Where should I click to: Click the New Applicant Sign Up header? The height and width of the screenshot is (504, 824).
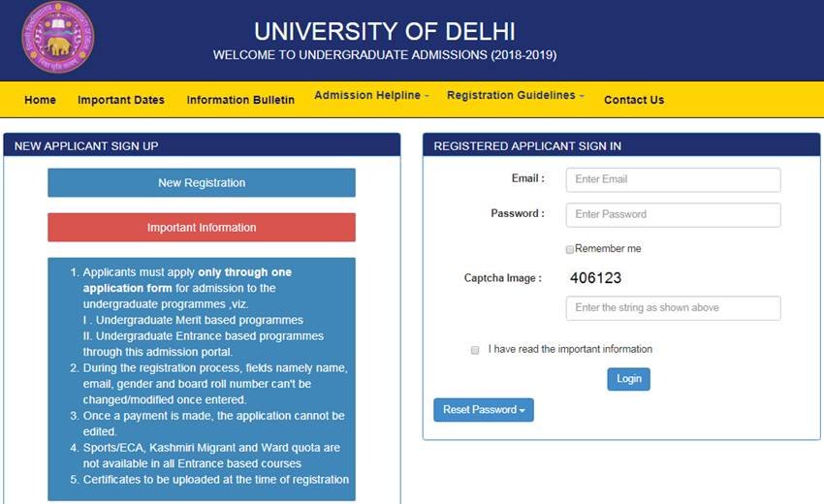(x=86, y=146)
